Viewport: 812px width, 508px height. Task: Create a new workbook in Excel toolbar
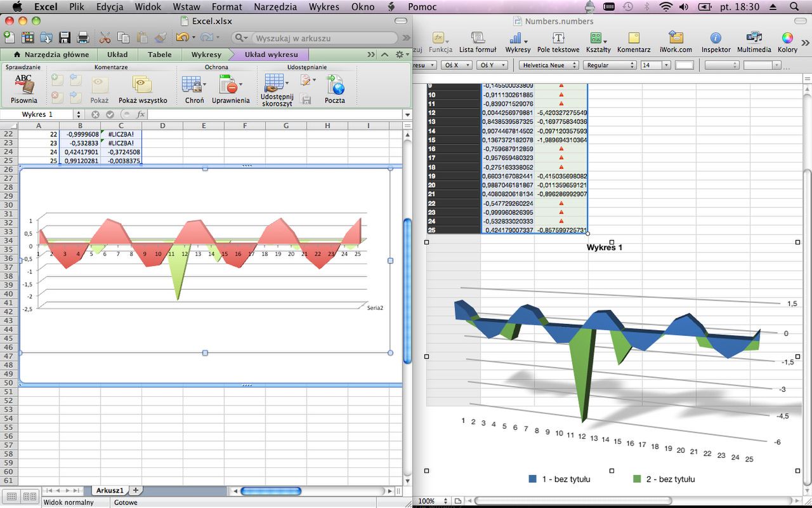[9, 37]
